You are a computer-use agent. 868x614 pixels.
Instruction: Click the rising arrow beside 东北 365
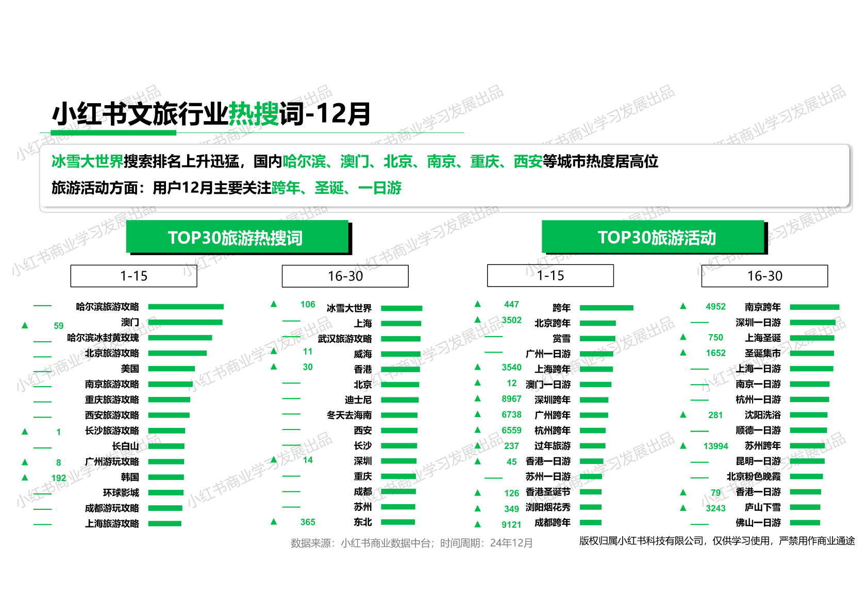pos(274,522)
